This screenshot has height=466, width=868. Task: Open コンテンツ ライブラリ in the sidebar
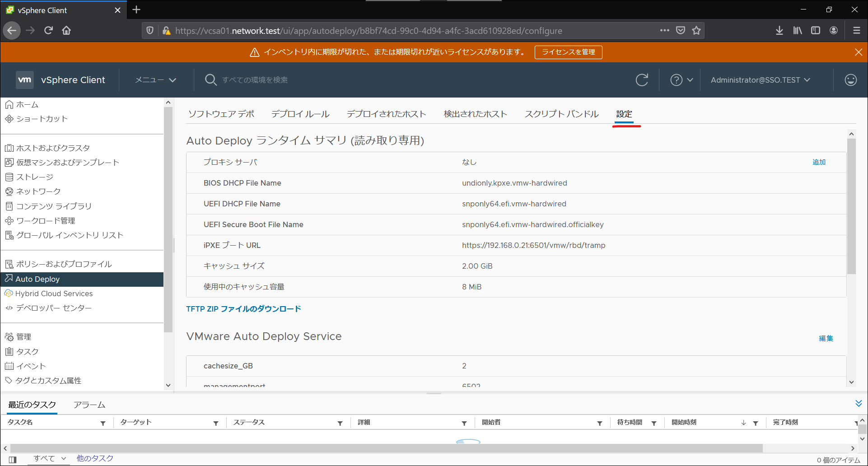48,206
